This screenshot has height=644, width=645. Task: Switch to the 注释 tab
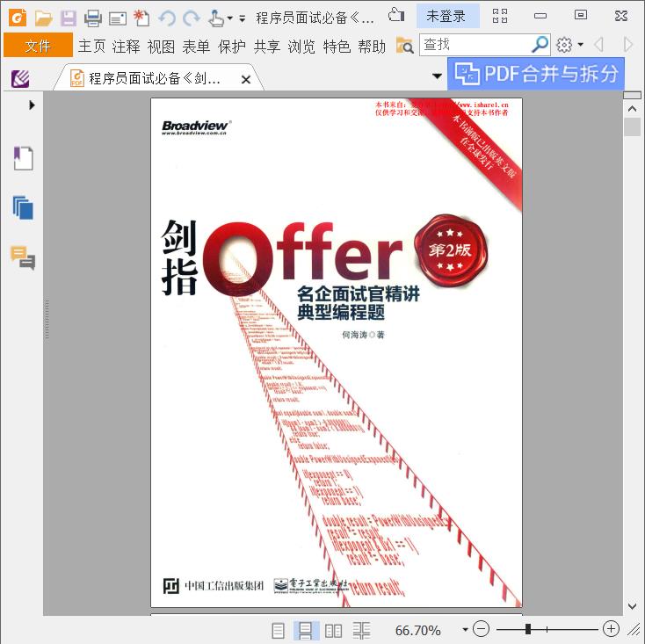126,46
